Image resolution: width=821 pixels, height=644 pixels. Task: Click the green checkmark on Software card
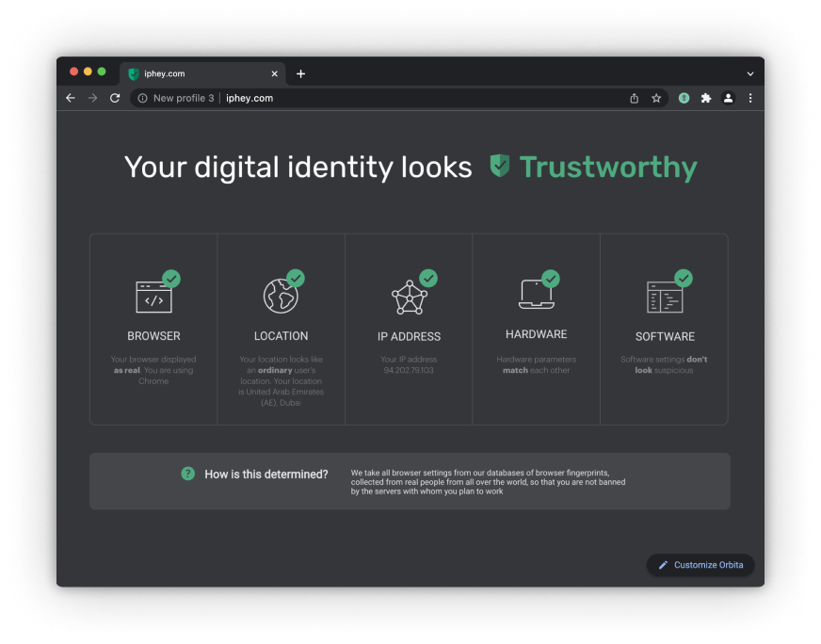pyautogui.click(x=684, y=278)
